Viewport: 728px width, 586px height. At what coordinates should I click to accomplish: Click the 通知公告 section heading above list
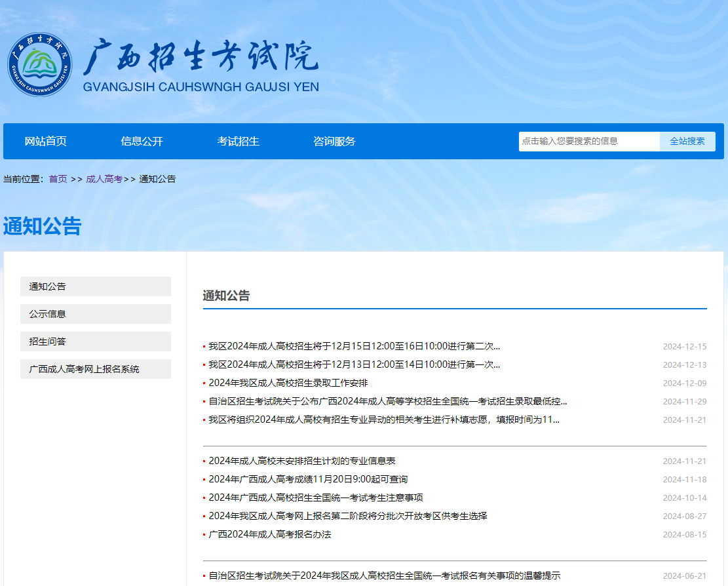[x=226, y=296]
